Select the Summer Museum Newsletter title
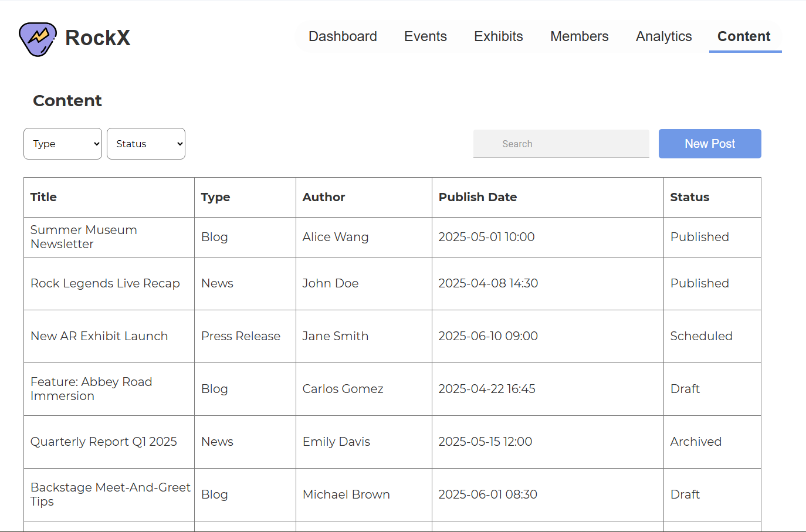Image resolution: width=806 pixels, height=532 pixels. [x=84, y=237]
